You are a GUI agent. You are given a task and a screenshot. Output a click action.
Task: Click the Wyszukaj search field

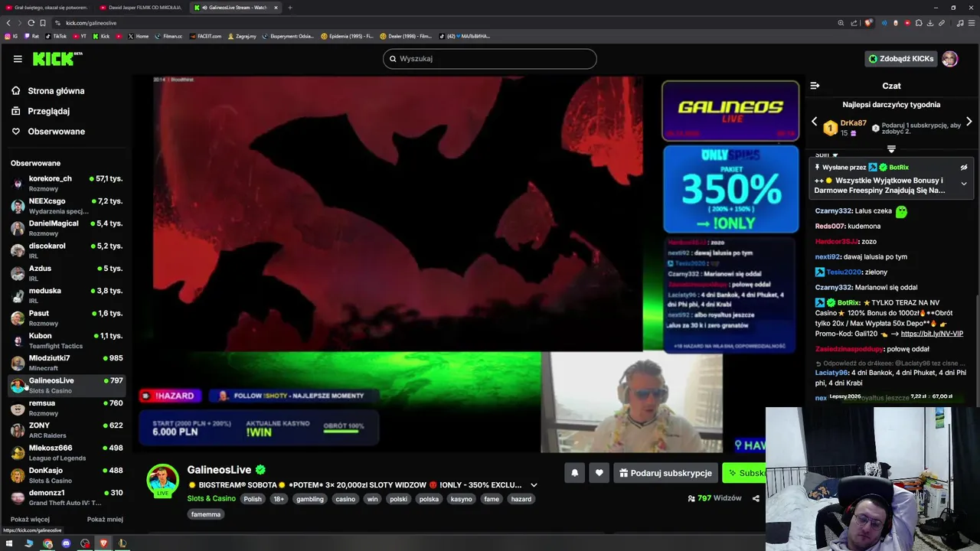[490, 59]
